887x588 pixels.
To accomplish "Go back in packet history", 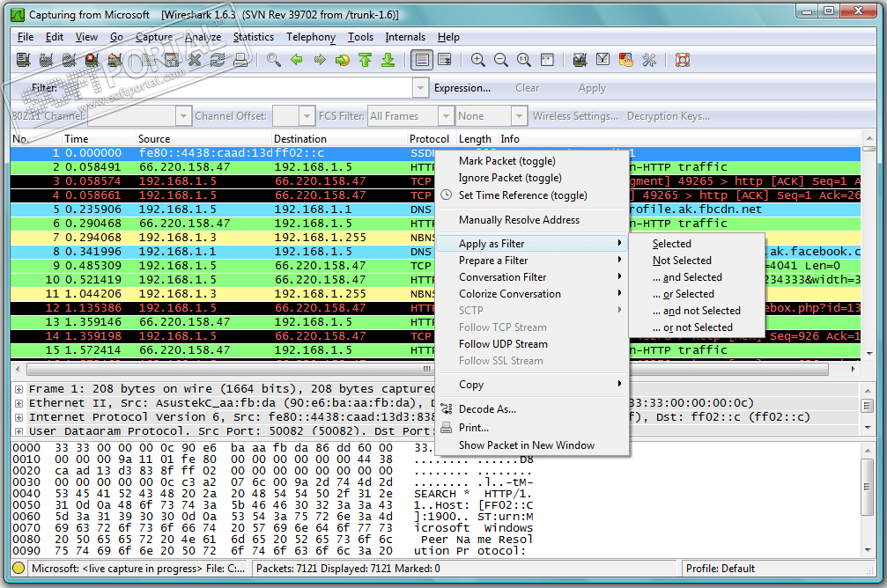I will coord(297,60).
